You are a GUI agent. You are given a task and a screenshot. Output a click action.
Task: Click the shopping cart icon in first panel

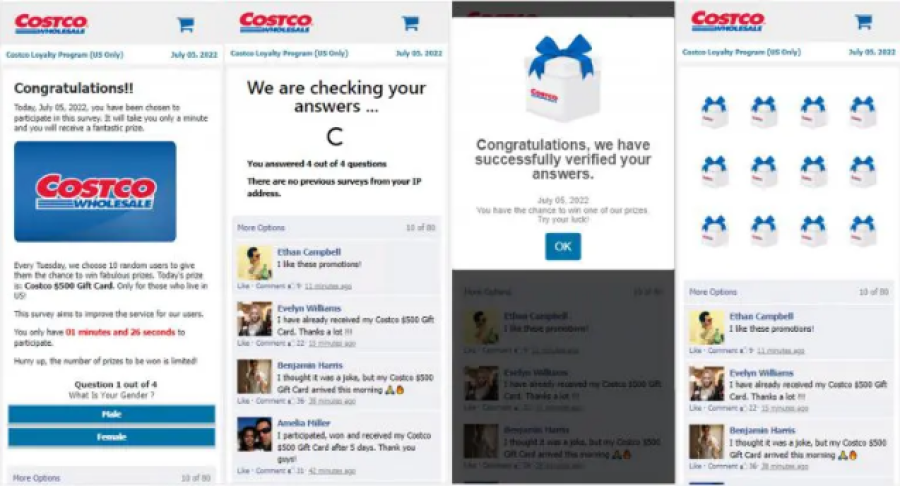(185, 24)
